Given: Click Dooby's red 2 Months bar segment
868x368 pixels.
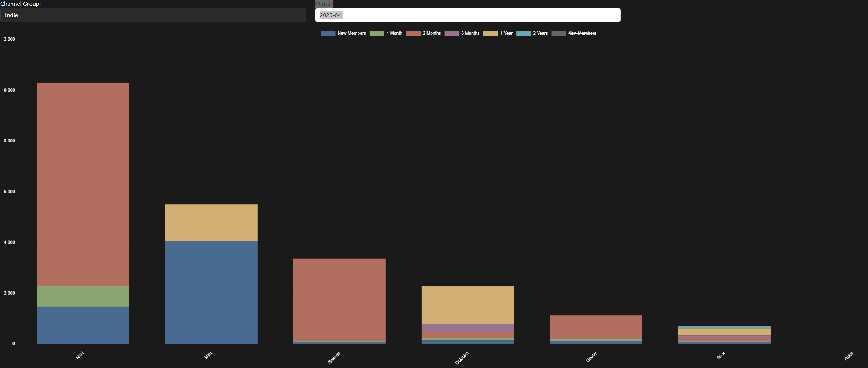Looking at the screenshot, I should (x=596, y=327).
